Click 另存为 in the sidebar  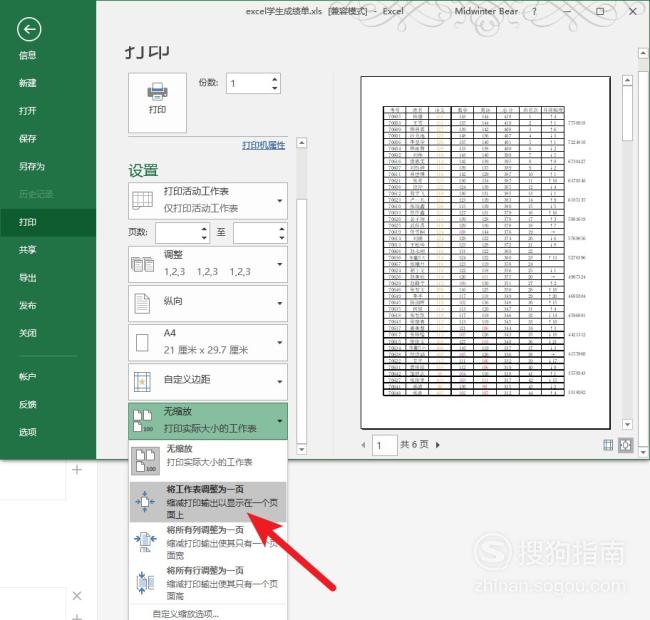pyautogui.click(x=32, y=166)
